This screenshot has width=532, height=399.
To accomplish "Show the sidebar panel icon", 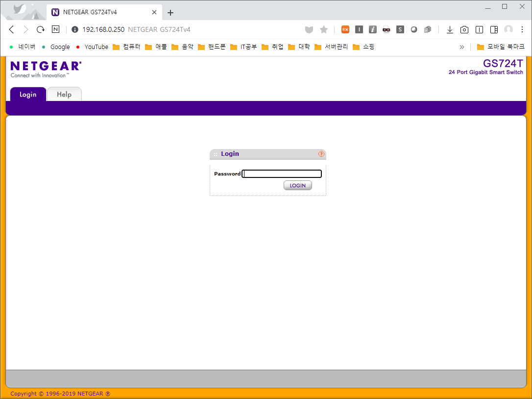I will pos(494,30).
